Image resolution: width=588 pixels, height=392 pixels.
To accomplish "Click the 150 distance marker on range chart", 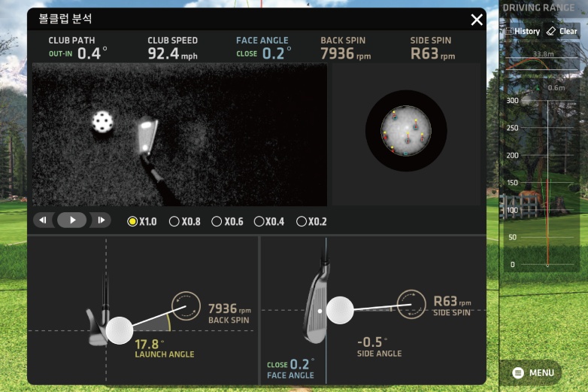I will [x=512, y=183].
